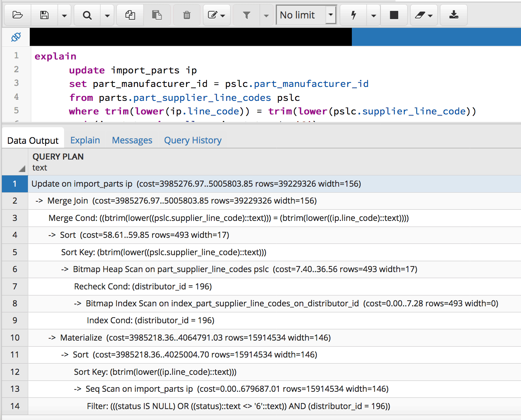Save the query file

click(x=44, y=15)
